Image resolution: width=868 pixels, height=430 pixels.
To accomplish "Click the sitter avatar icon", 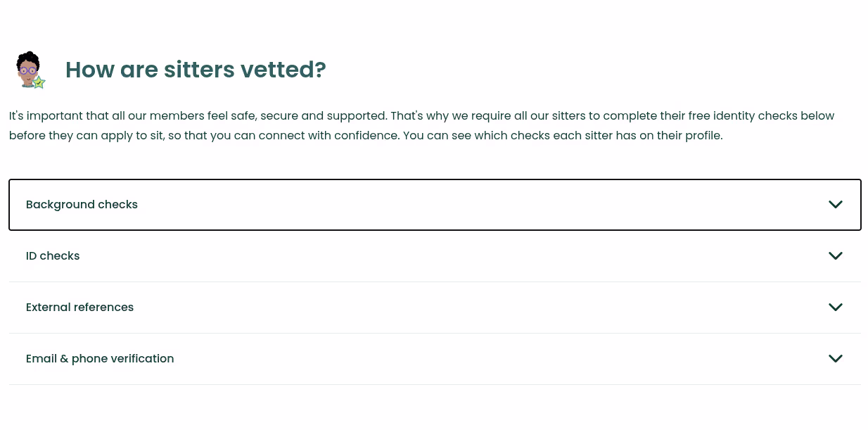I will coord(30,69).
